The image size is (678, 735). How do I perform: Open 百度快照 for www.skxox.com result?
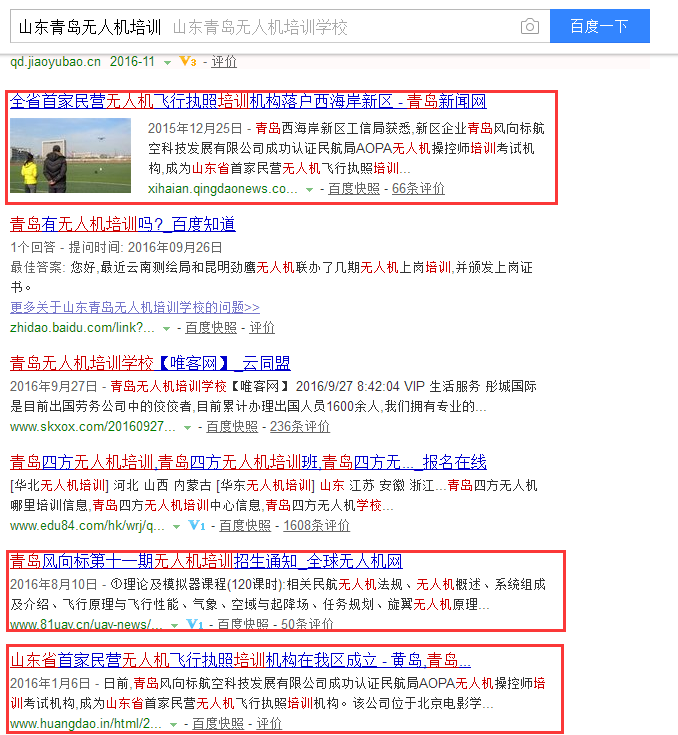(232, 427)
